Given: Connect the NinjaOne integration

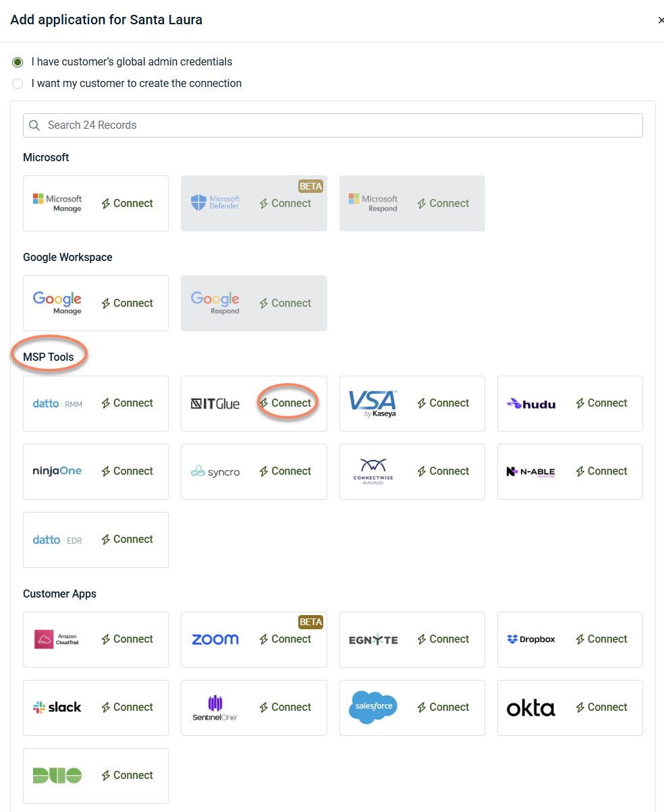Looking at the screenshot, I should point(127,471).
